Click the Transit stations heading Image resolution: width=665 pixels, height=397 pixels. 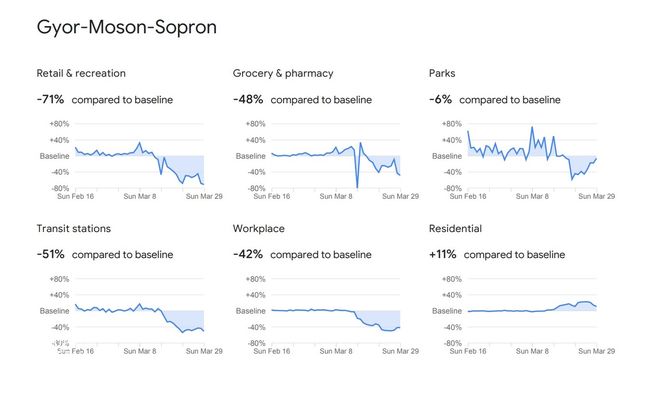[x=73, y=229]
